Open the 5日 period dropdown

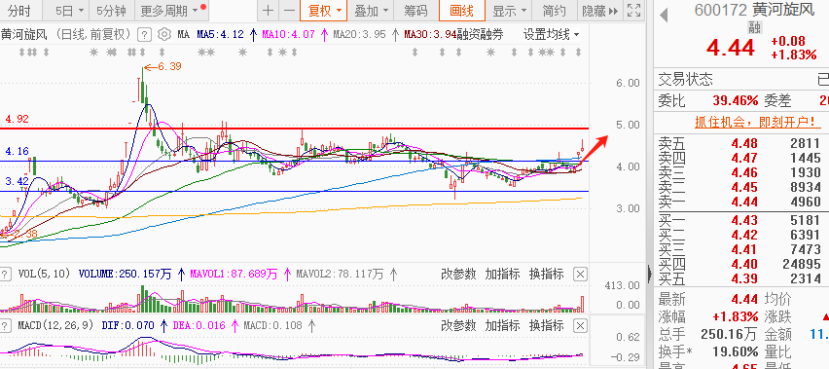pyautogui.click(x=69, y=11)
